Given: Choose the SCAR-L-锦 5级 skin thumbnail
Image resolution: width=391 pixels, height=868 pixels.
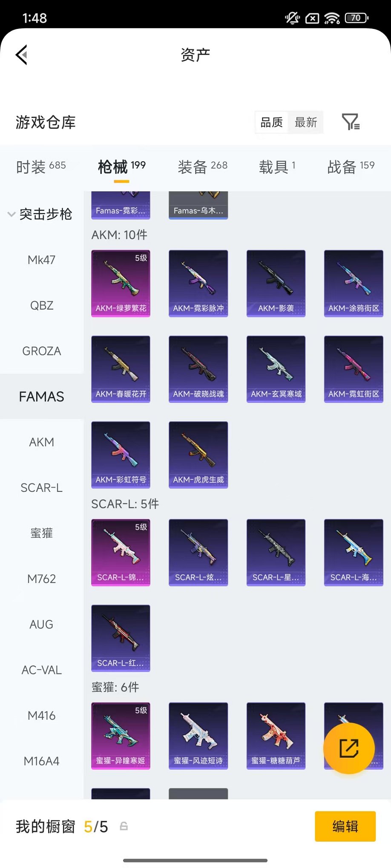Looking at the screenshot, I should coord(121,552).
